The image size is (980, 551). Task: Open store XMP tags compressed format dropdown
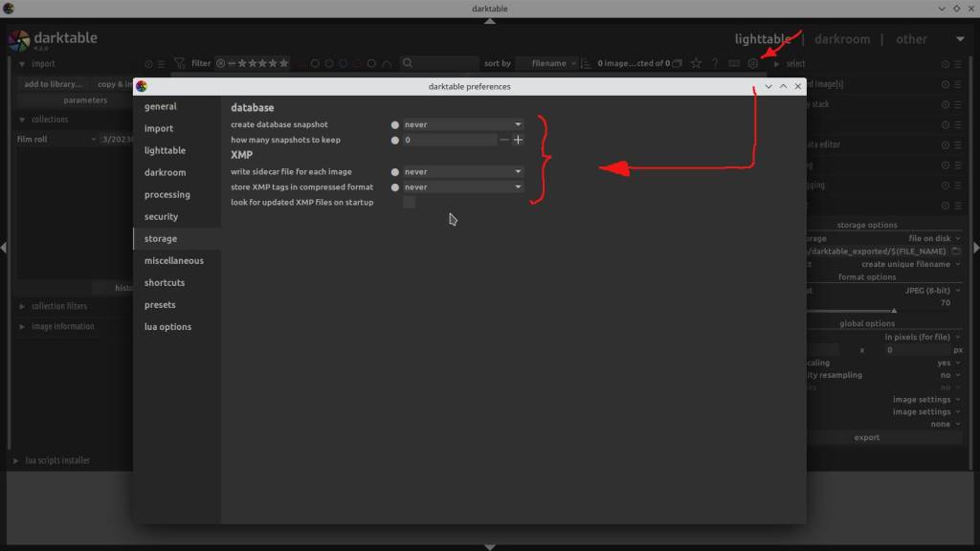(462, 187)
